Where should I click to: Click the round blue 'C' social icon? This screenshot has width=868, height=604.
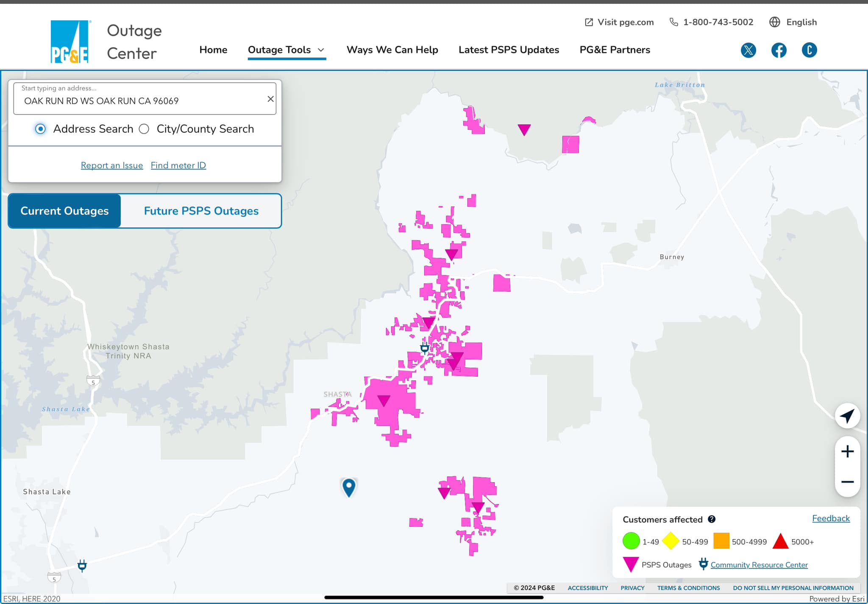(809, 50)
